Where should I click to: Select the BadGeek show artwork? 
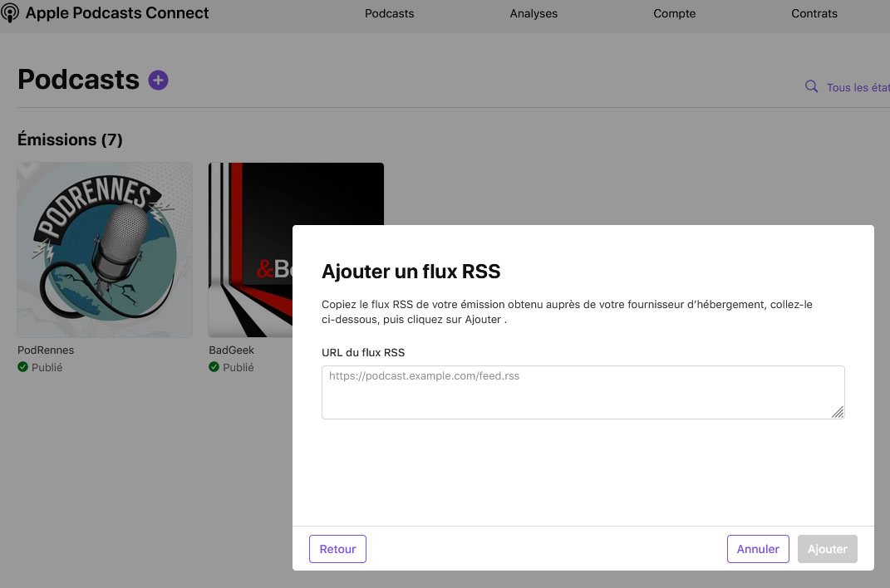point(249,193)
